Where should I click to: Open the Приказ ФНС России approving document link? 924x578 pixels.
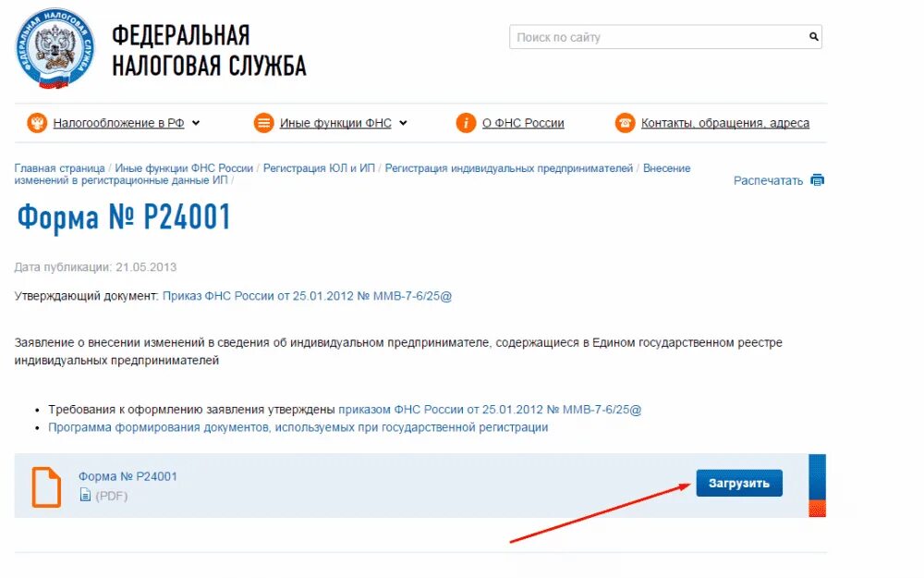pyautogui.click(x=307, y=296)
